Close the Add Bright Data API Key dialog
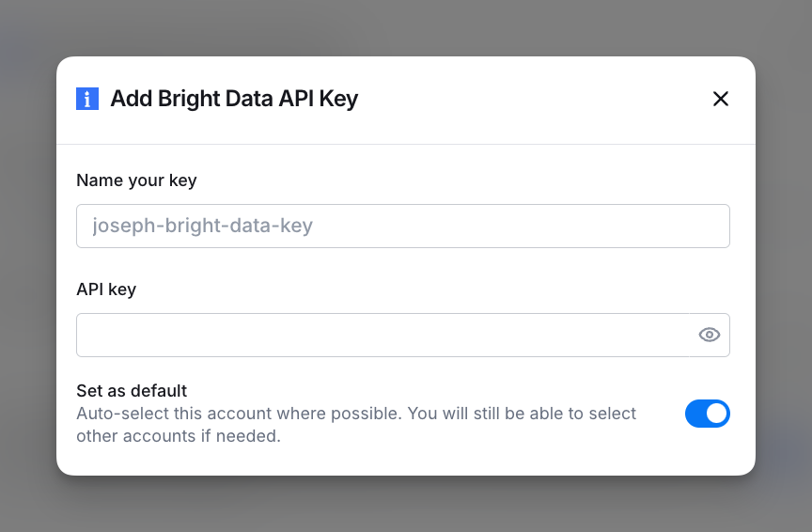 (x=721, y=99)
